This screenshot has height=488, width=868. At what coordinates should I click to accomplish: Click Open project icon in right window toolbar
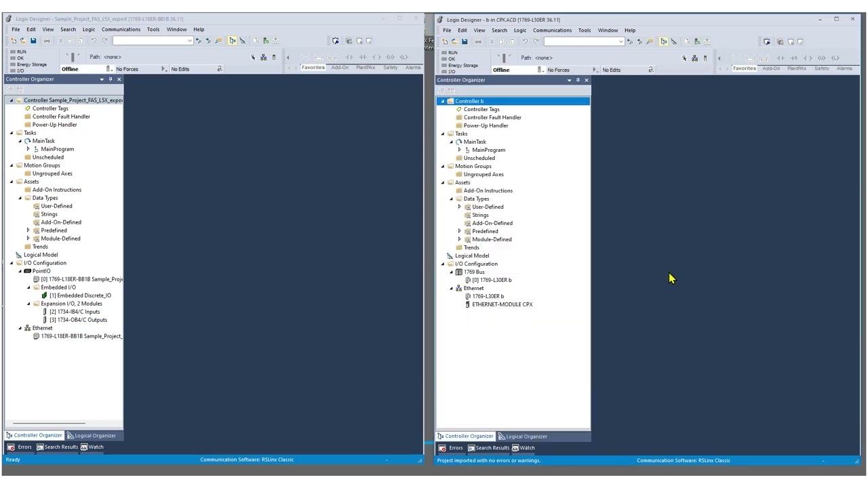(x=454, y=41)
